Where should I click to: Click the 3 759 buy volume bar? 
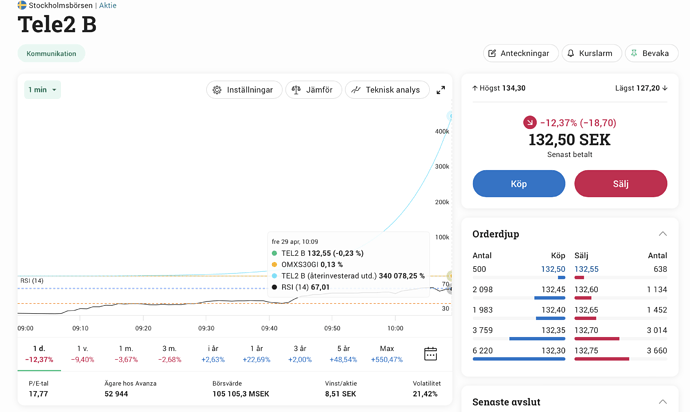(537, 339)
